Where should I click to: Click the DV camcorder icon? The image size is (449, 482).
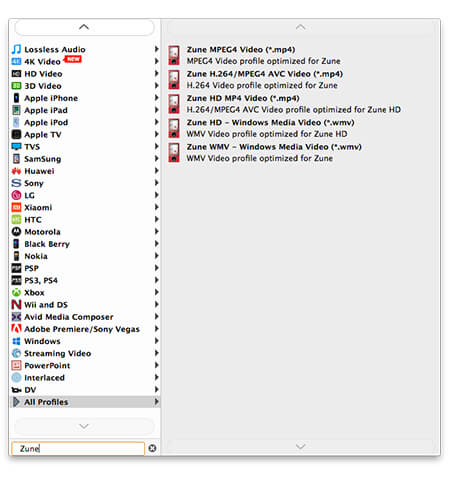[x=16, y=390]
